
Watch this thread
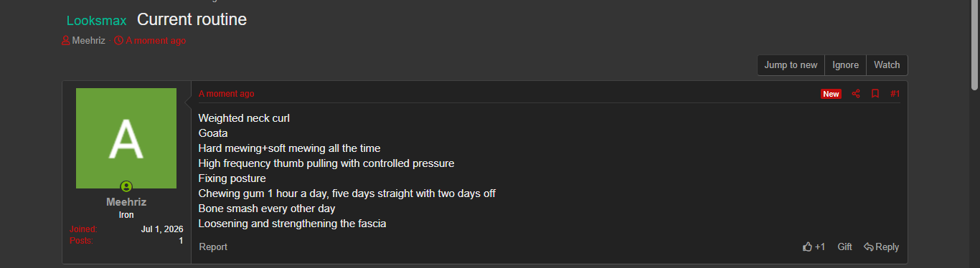tap(887, 65)
